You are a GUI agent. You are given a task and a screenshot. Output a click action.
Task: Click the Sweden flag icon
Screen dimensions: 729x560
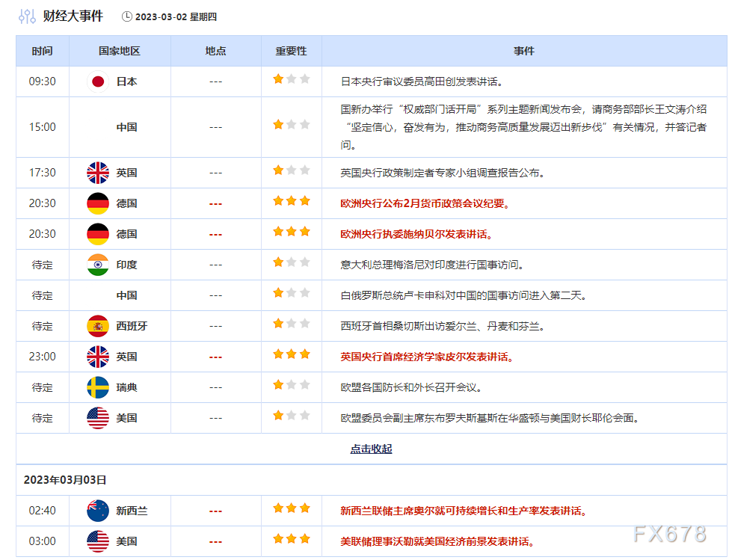click(x=98, y=387)
